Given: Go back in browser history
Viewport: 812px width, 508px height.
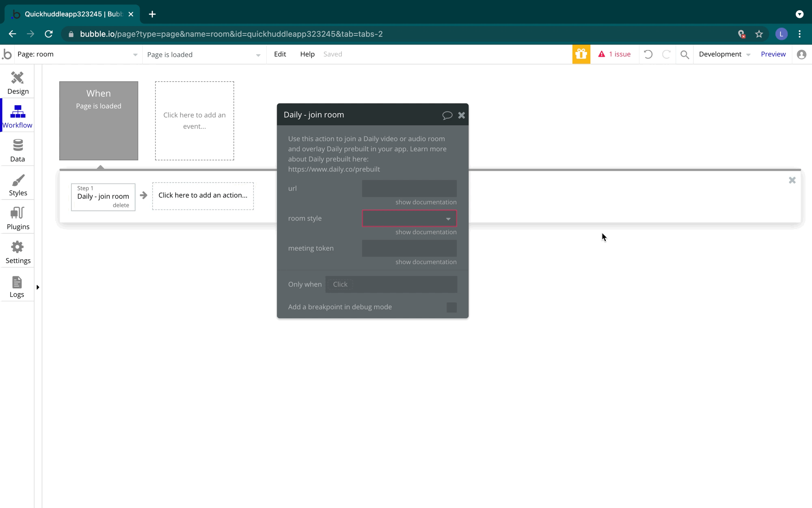Looking at the screenshot, I should 12,34.
